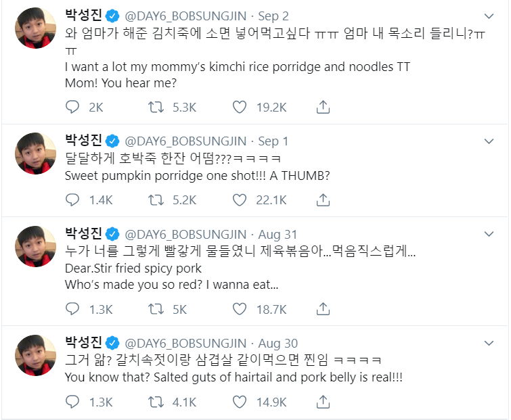Reply to the sweet pumpkin porridge tweet
The height and width of the screenshot is (420, 511).
click(72, 200)
